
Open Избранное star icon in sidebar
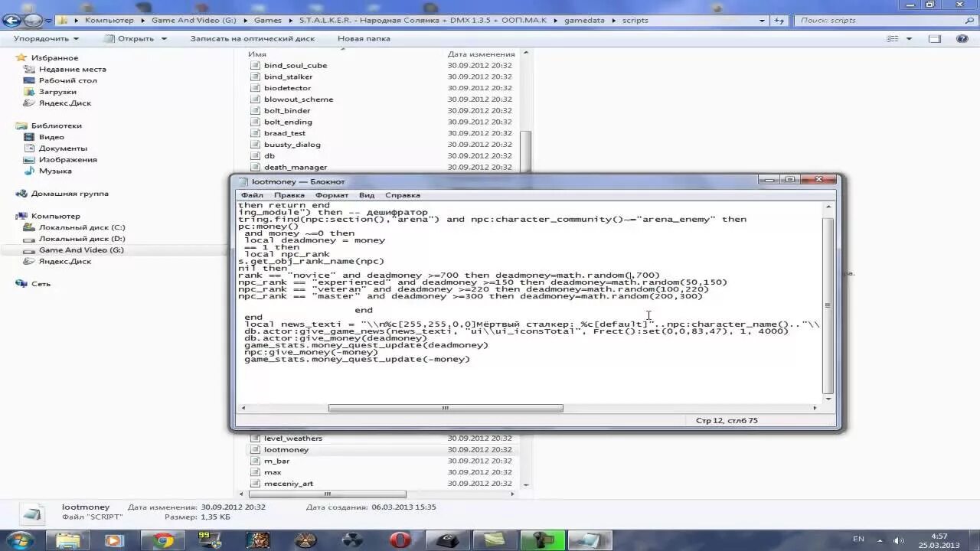pos(22,57)
